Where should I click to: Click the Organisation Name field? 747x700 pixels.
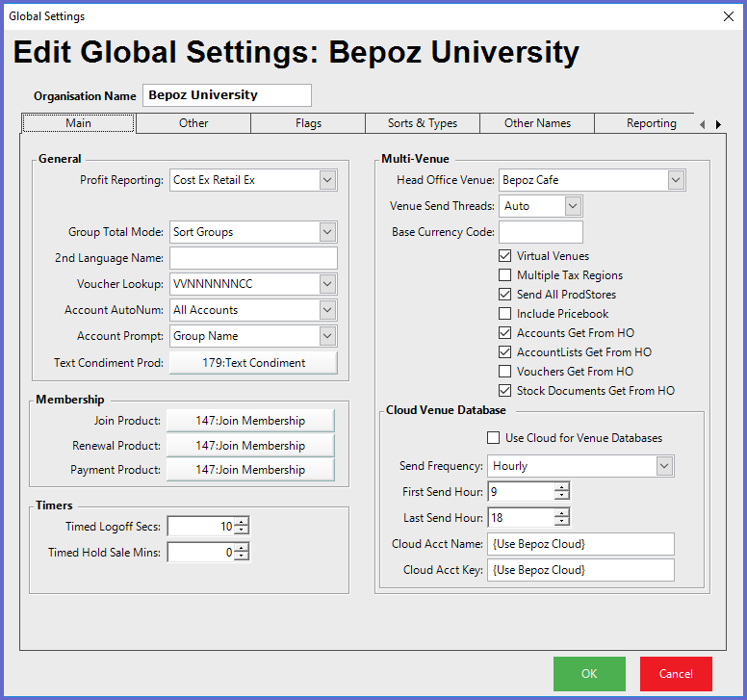(227, 95)
